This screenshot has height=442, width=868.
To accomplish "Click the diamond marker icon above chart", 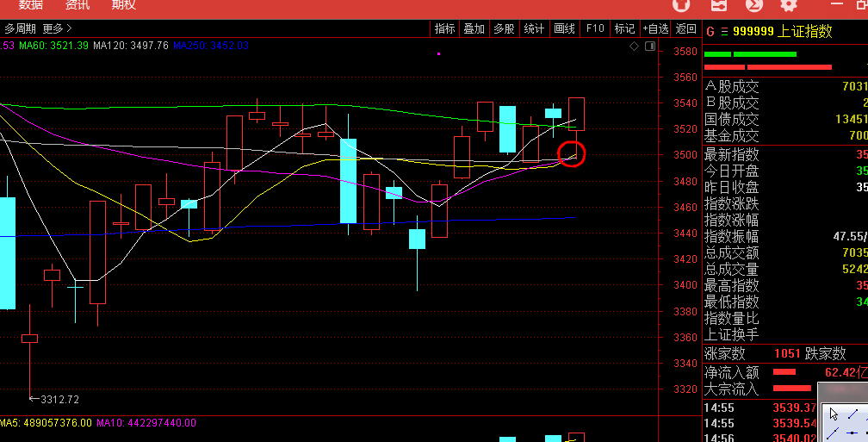I will [635, 46].
